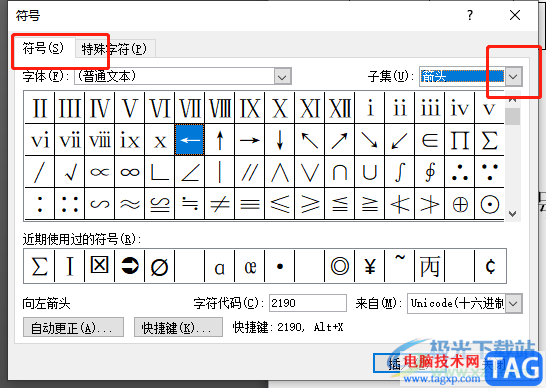Select the therefore ∴ symbol
This screenshot has height=388, width=546.
(x=459, y=172)
